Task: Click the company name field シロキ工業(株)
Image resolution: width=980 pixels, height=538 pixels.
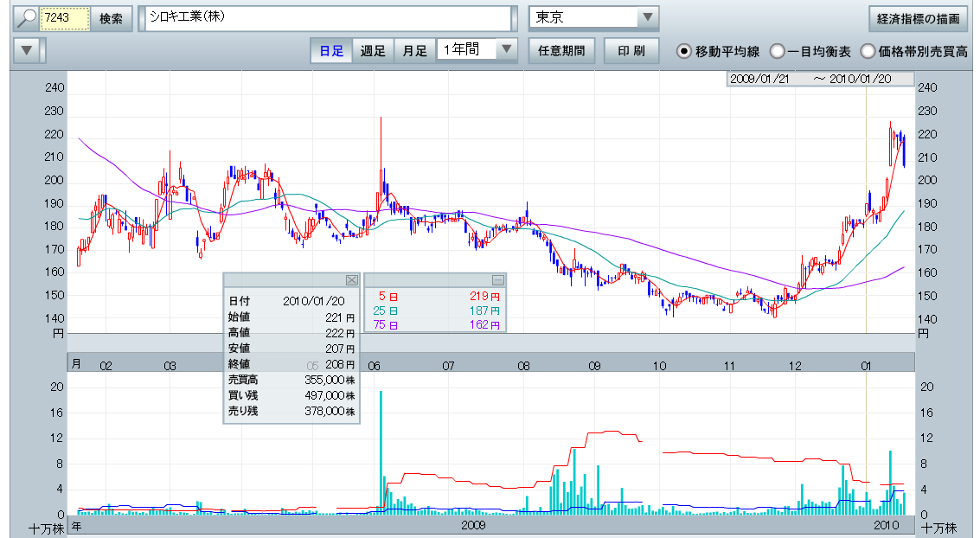Action: click(x=329, y=18)
